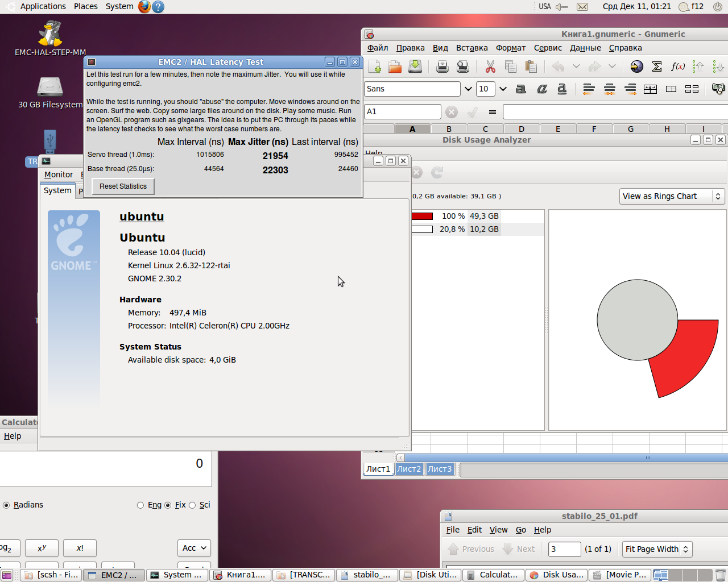Insert hyperlink using the globe icon

[637, 66]
